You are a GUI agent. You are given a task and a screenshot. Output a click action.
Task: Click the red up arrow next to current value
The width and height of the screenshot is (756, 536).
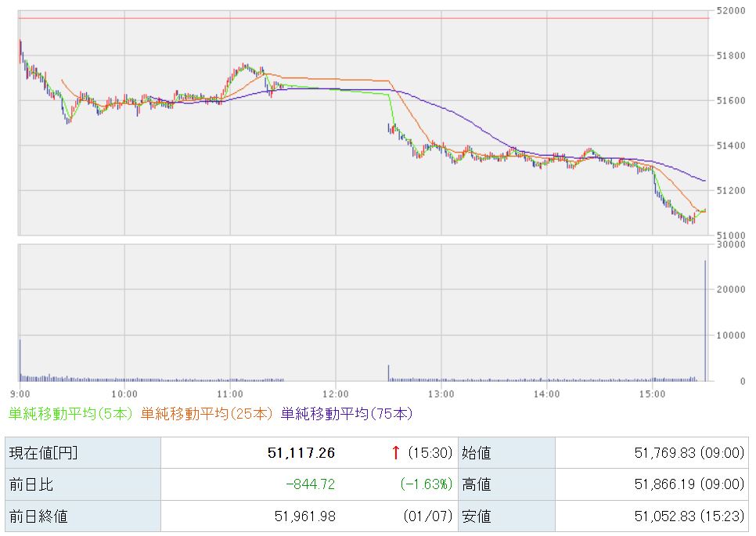tap(395, 452)
